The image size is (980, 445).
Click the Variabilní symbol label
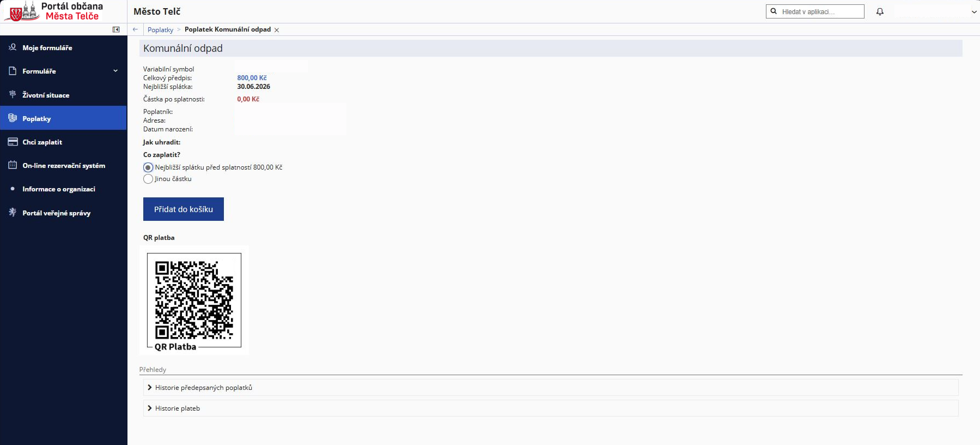(168, 69)
